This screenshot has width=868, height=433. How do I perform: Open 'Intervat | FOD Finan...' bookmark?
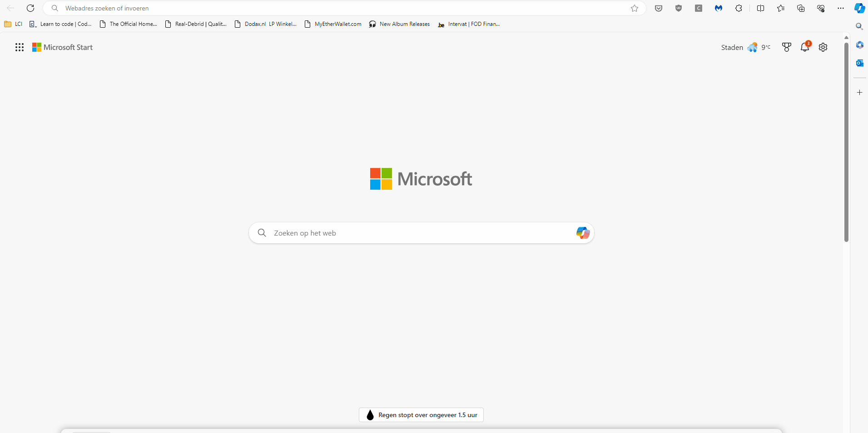tap(469, 24)
